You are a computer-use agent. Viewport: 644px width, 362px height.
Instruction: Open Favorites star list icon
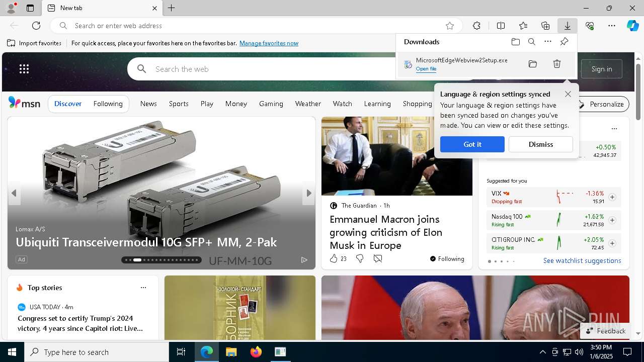pos(523,26)
